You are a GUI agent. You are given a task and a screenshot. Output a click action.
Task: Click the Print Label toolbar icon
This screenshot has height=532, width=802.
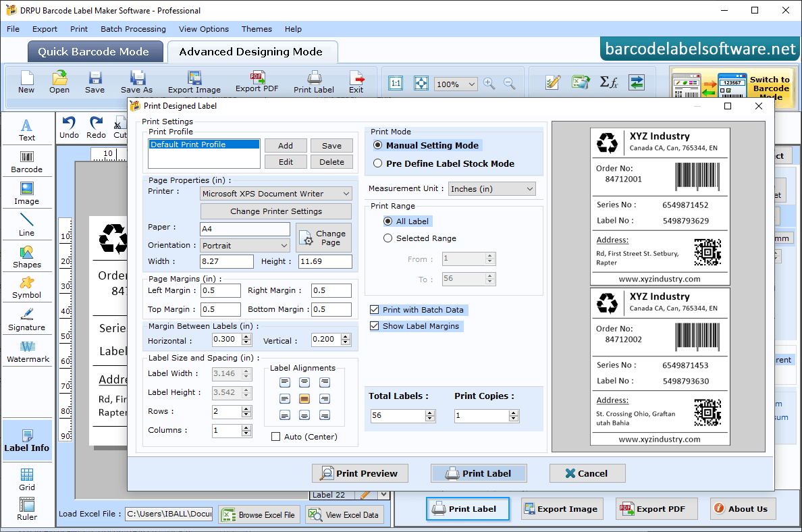click(313, 82)
